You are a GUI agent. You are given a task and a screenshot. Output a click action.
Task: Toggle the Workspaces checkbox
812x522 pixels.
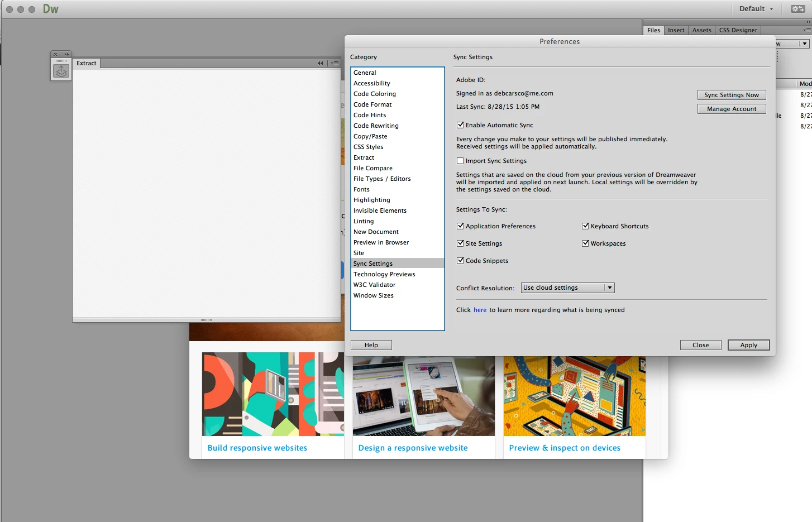(x=585, y=243)
